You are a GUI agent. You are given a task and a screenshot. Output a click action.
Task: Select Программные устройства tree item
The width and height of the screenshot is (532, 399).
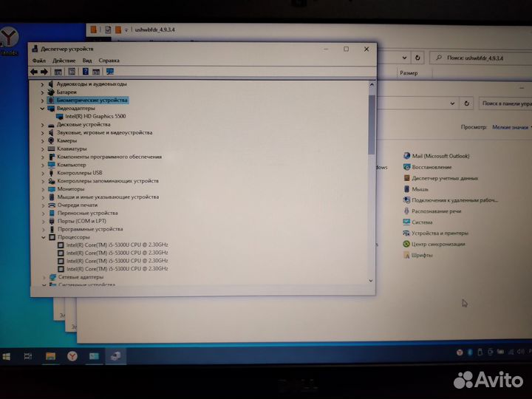[90, 229]
